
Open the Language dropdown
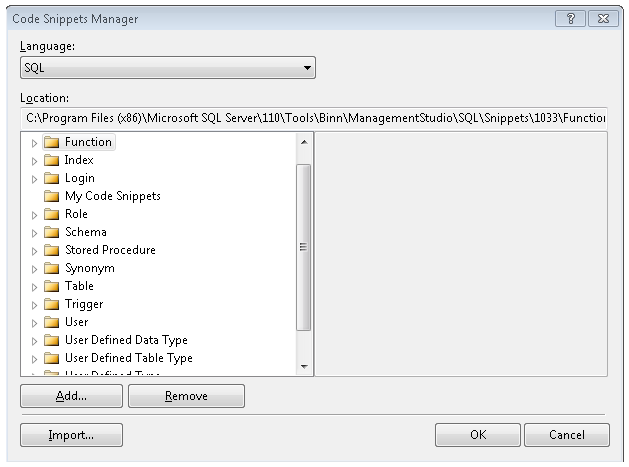coord(167,68)
